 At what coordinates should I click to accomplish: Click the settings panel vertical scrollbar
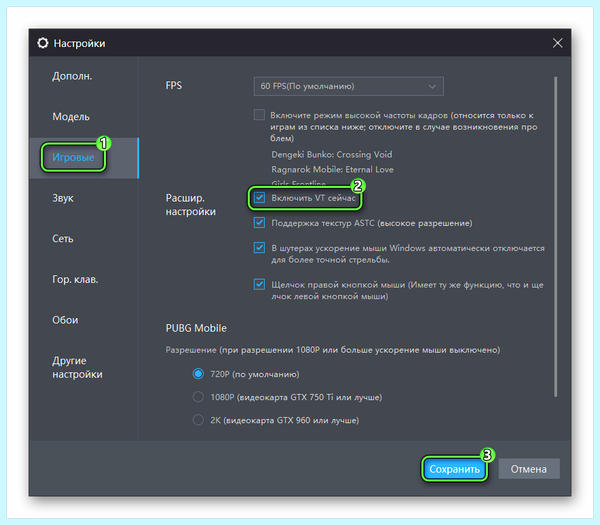click(555, 236)
